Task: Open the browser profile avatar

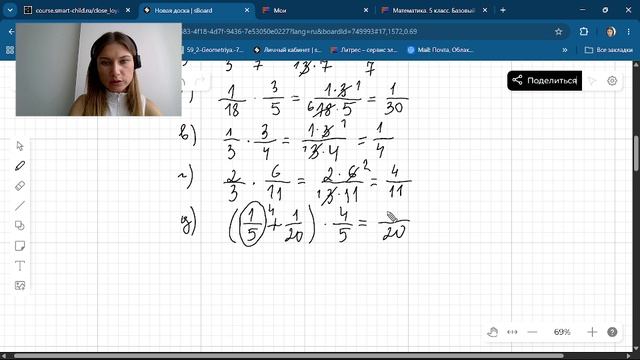Action: pyautogui.click(x=611, y=31)
